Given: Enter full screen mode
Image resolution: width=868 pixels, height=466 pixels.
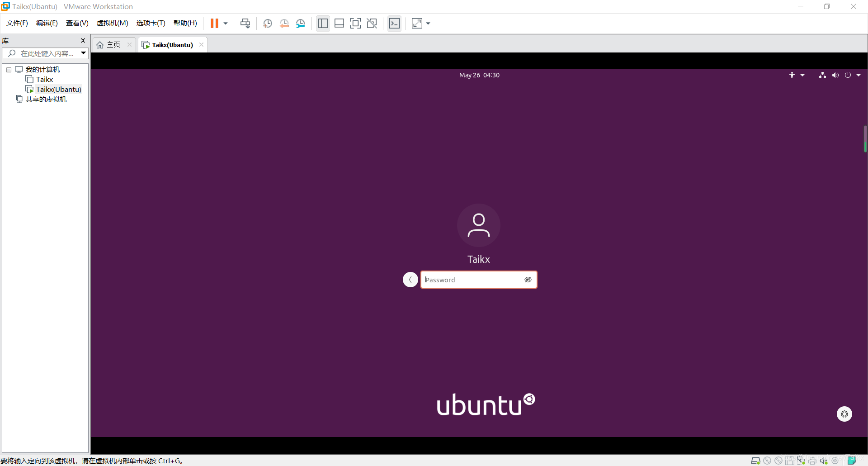Looking at the screenshot, I should 356,24.
